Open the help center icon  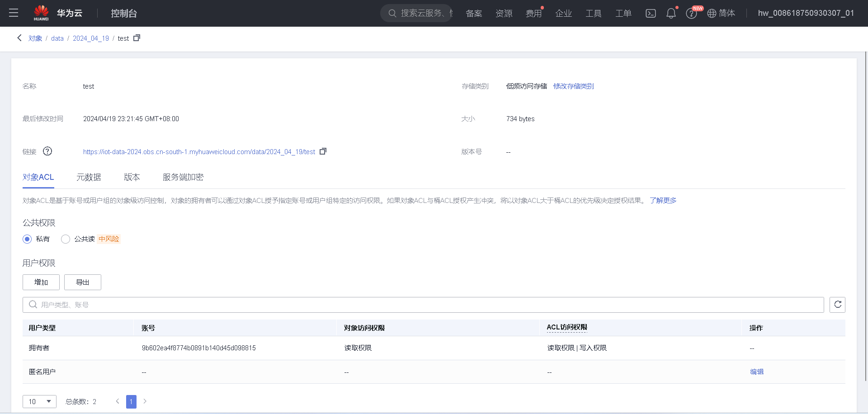(x=691, y=13)
